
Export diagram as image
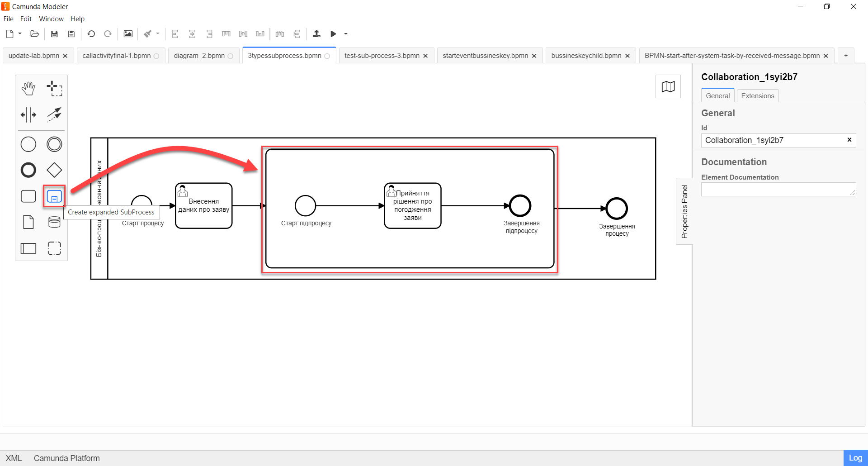click(x=128, y=34)
